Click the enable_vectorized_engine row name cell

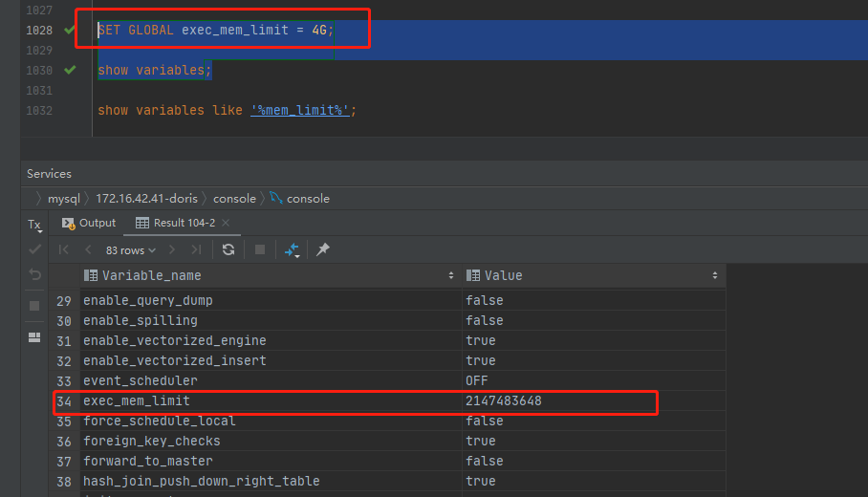pyautogui.click(x=174, y=340)
